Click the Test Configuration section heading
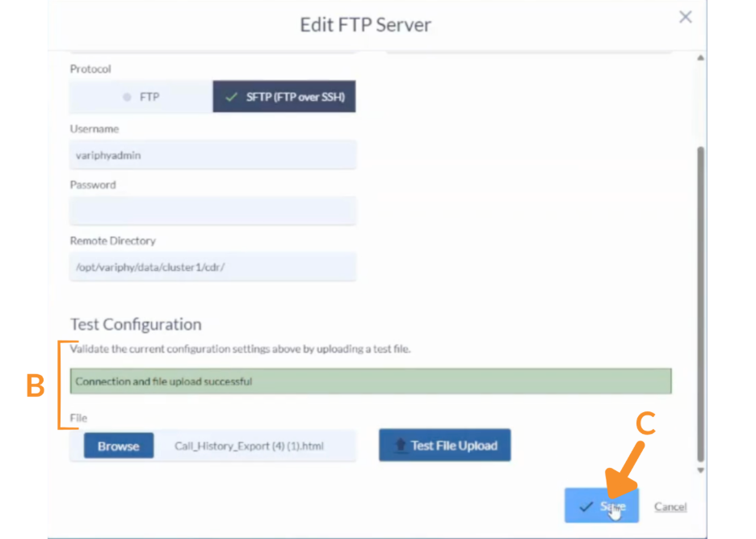The height and width of the screenshot is (539, 756). click(136, 324)
